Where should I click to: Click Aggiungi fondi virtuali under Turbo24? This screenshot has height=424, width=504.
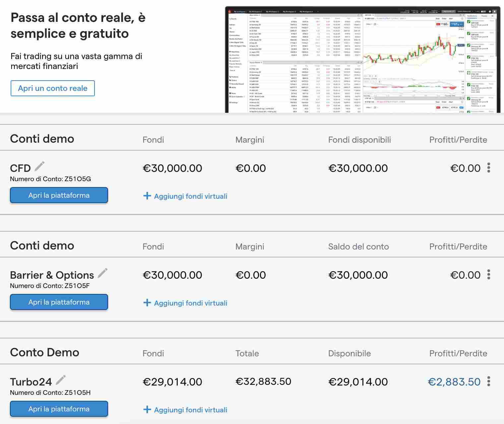[x=190, y=410]
